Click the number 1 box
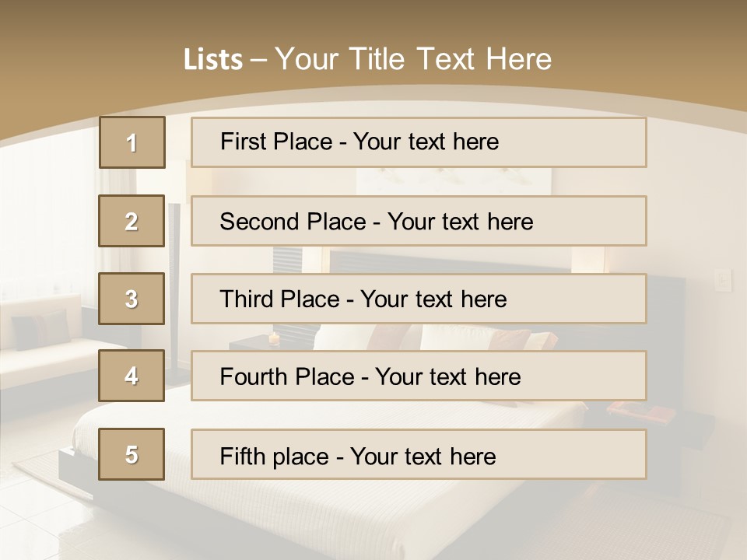The width and height of the screenshot is (747, 560). (x=132, y=142)
